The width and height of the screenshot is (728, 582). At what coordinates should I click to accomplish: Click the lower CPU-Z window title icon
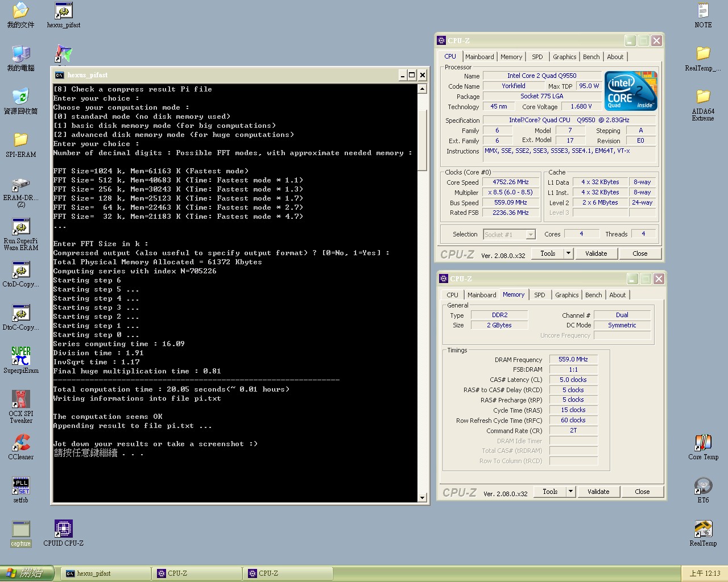444,278
